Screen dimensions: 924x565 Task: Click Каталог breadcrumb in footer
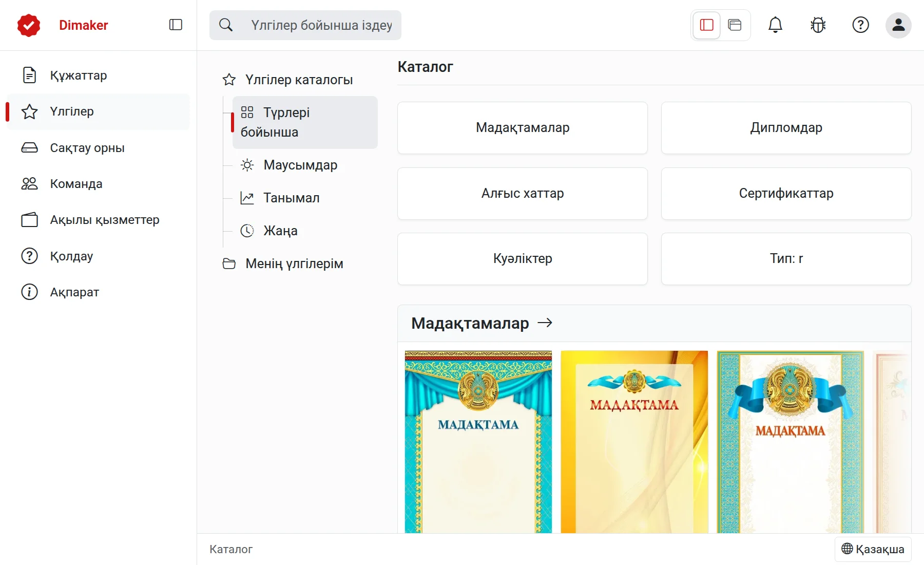[231, 549]
